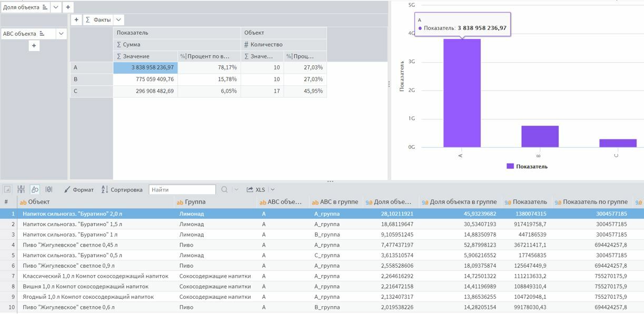The width and height of the screenshot is (644, 314).
Task: Click the first table view icon in toolbar
Action: (7, 189)
